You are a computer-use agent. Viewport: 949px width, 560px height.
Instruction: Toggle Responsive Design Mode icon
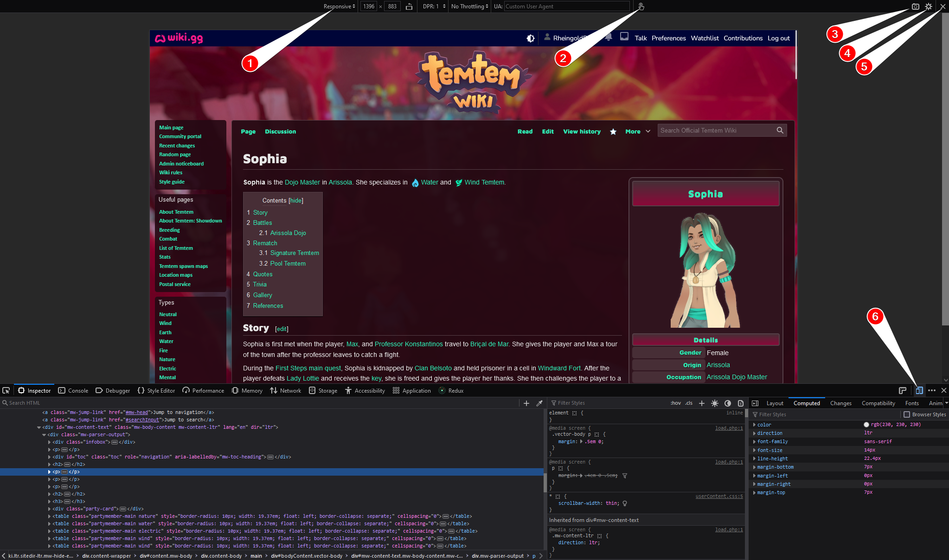tap(919, 391)
